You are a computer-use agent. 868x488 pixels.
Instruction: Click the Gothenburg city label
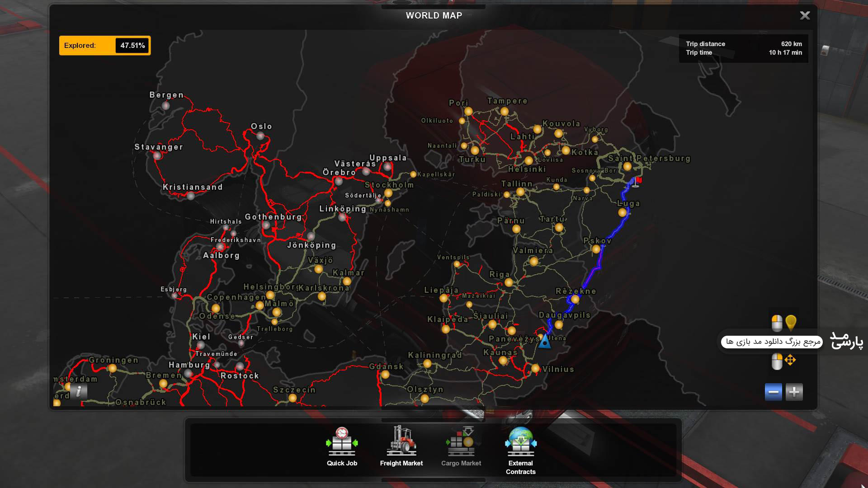pyautogui.click(x=274, y=217)
